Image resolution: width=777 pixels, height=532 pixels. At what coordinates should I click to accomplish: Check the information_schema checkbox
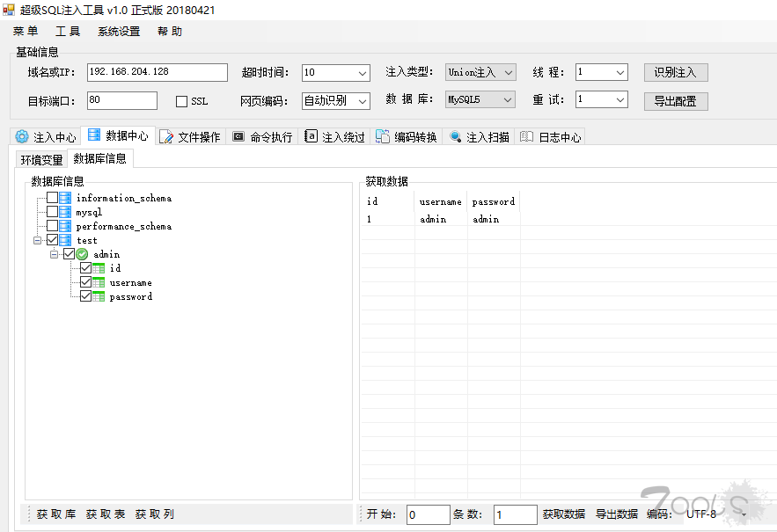52,198
